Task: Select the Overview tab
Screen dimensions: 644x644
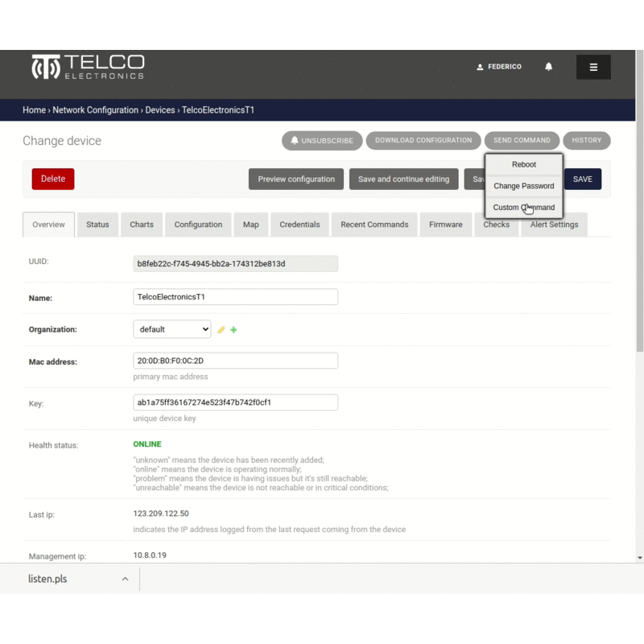Action: [x=48, y=225]
